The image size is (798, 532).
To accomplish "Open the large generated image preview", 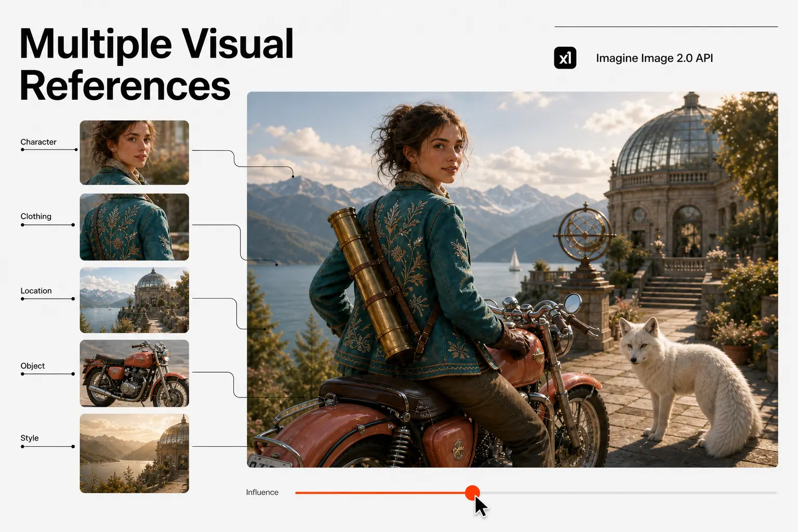I will point(512,280).
